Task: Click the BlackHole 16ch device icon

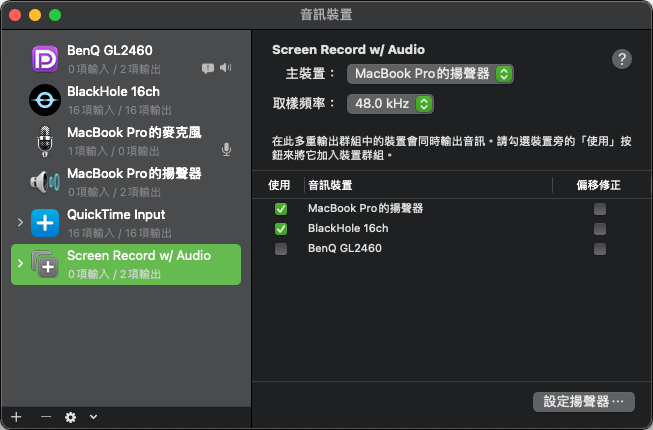Action: pos(45,100)
